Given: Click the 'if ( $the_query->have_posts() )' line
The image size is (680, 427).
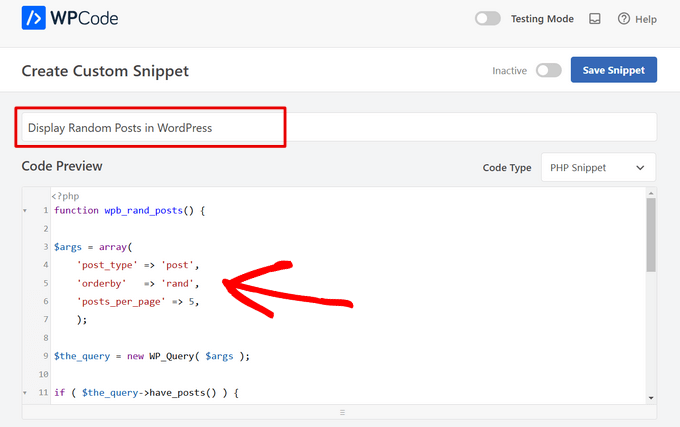Looking at the screenshot, I should [x=146, y=393].
